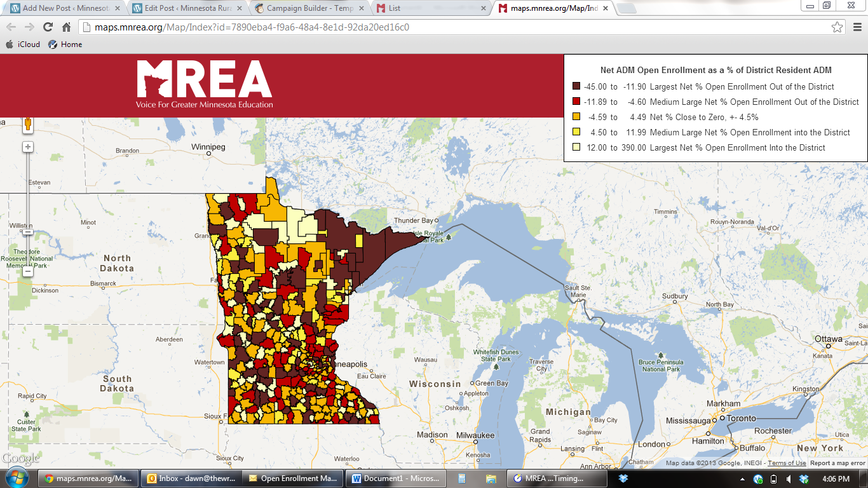
Task: Click the MREA logo in the header
Action: coord(205,85)
